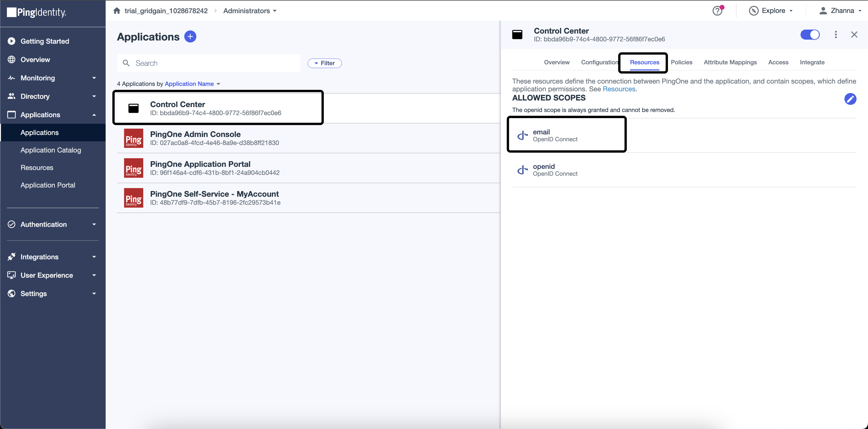The height and width of the screenshot is (429, 868).
Task: Click in the Search applications field
Action: click(x=209, y=63)
